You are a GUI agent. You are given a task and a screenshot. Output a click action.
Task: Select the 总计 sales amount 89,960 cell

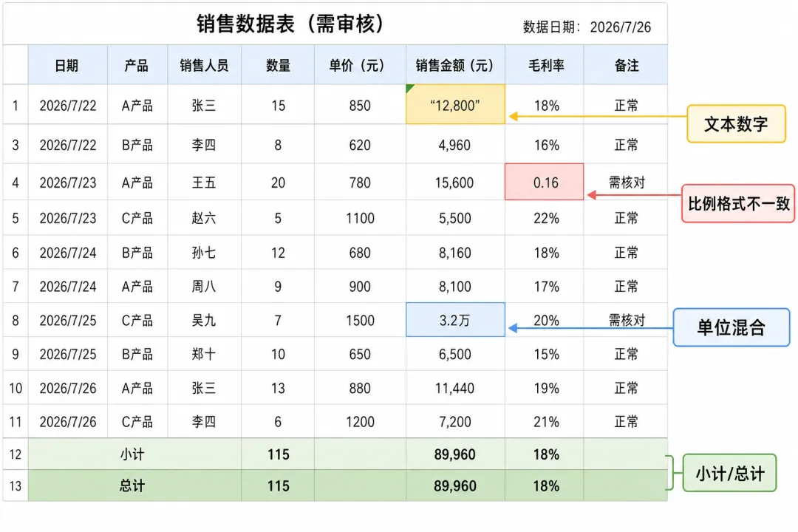point(455,485)
